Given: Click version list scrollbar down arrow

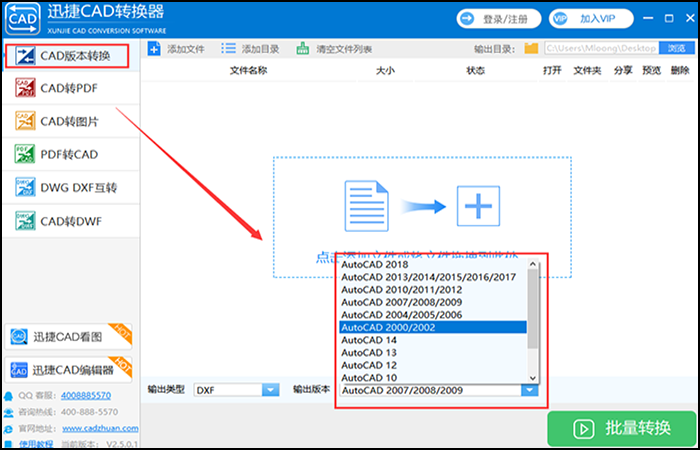Looking at the screenshot, I should (x=532, y=378).
